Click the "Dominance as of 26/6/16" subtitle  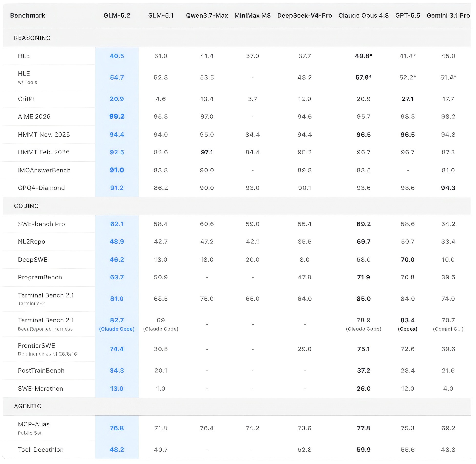pos(47,354)
